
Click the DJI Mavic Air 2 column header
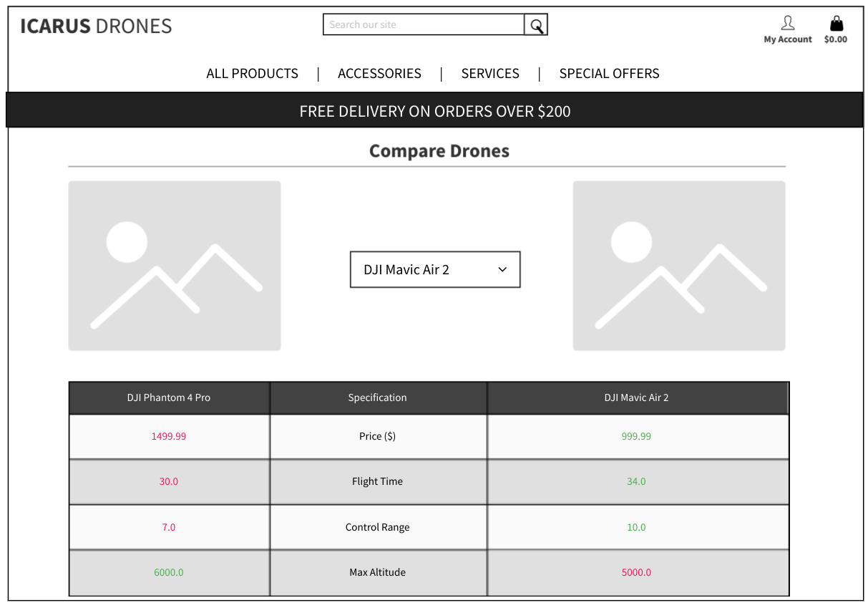tap(636, 398)
